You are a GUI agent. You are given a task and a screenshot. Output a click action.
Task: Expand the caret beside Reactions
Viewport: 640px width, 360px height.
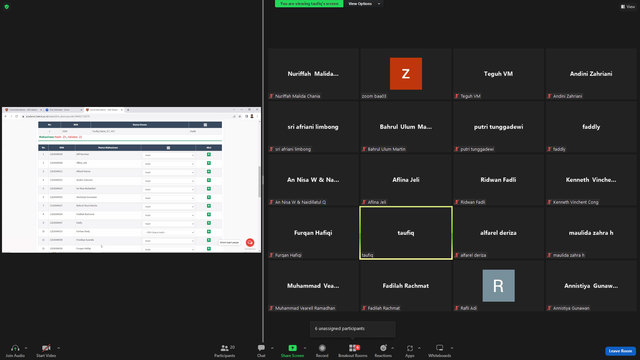point(393,348)
